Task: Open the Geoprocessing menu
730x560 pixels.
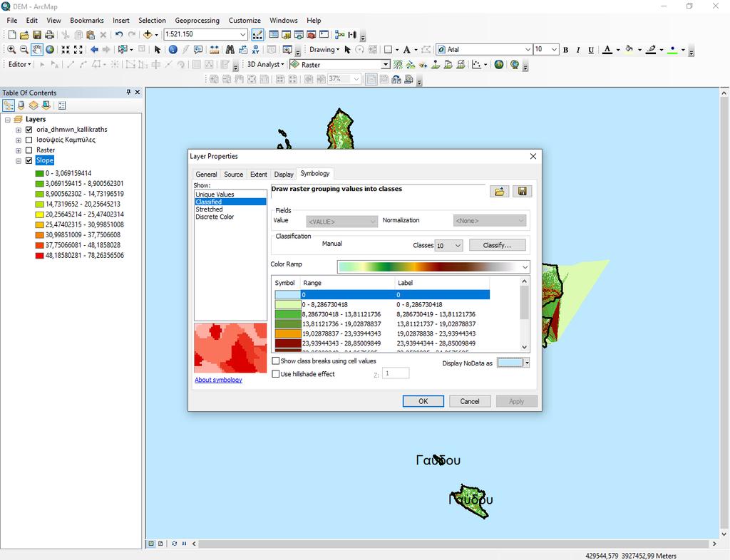Action: click(197, 21)
